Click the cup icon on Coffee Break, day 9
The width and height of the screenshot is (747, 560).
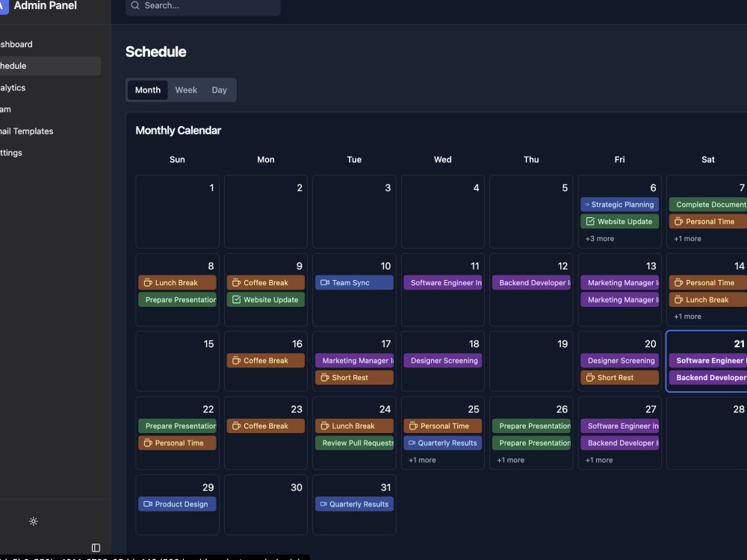(x=236, y=282)
